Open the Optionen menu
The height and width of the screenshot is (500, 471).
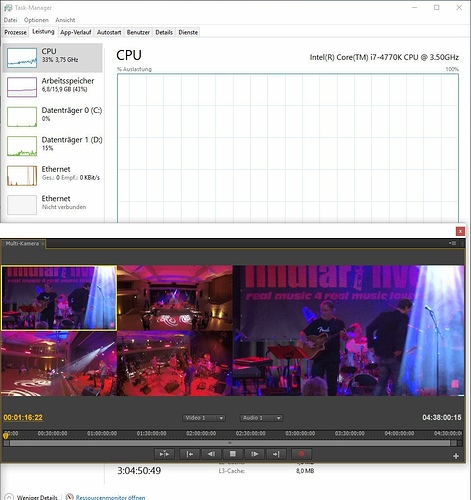point(36,20)
